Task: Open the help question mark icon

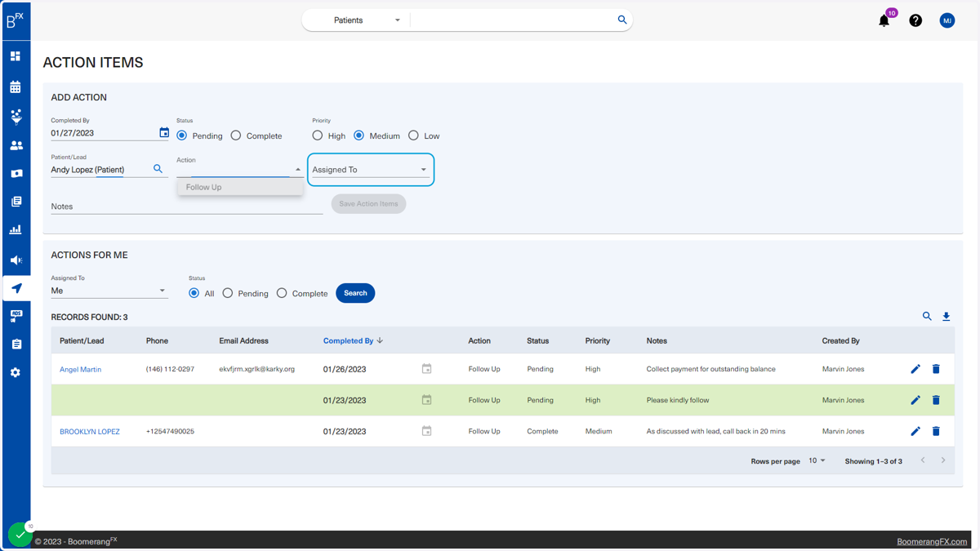Action: coord(915,20)
